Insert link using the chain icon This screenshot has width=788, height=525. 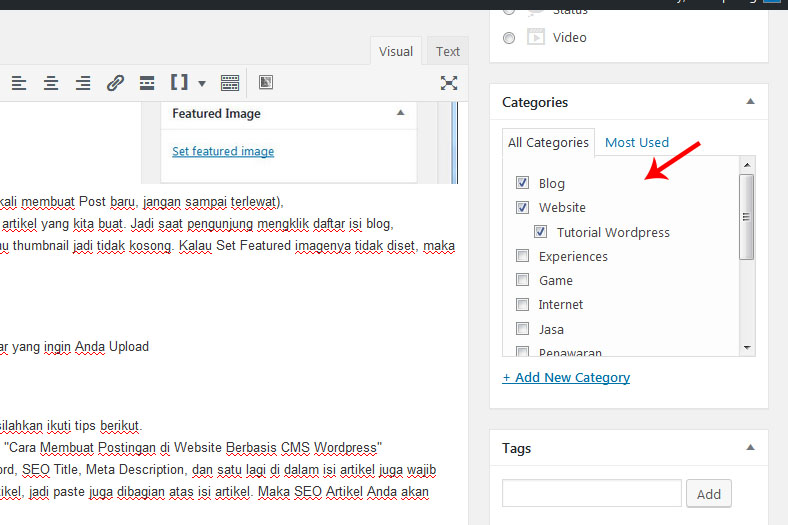pos(115,83)
